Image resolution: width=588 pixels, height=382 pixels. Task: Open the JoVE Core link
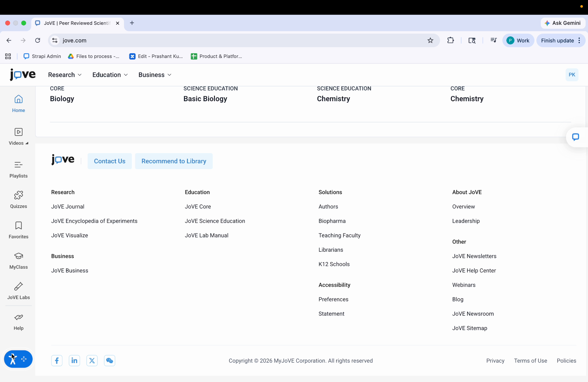198,207
